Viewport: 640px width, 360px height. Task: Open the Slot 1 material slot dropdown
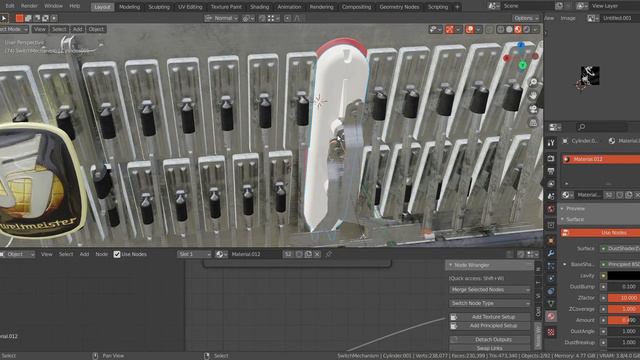[x=194, y=254]
